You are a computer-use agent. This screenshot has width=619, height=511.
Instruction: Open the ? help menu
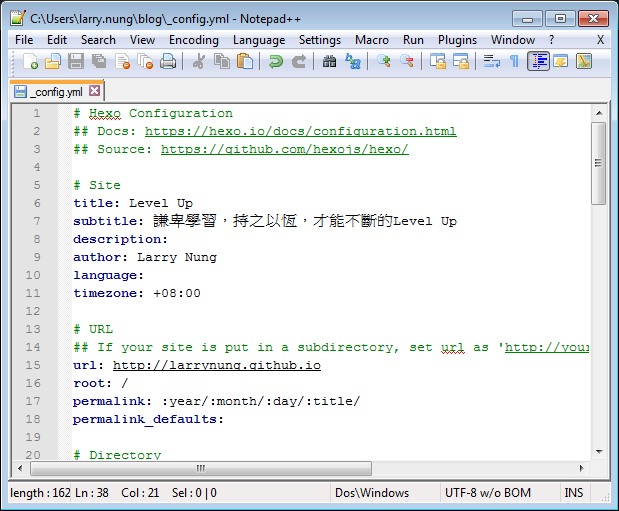[551, 40]
